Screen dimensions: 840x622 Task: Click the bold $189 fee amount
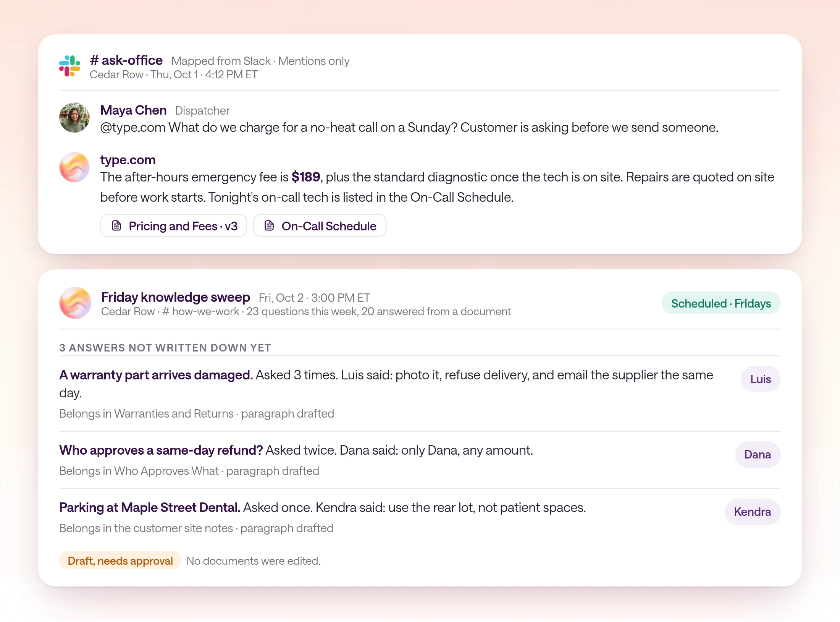306,177
